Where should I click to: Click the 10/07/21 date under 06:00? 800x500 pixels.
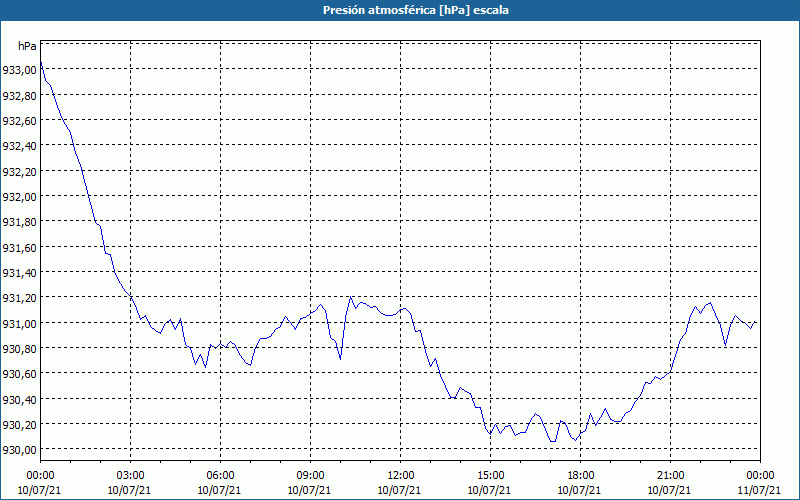pos(219,490)
